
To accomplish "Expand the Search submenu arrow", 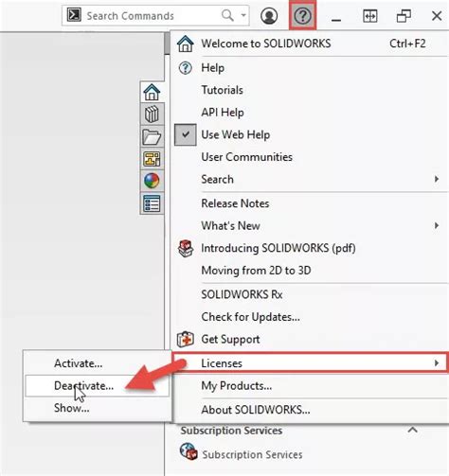I will (x=437, y=179).
